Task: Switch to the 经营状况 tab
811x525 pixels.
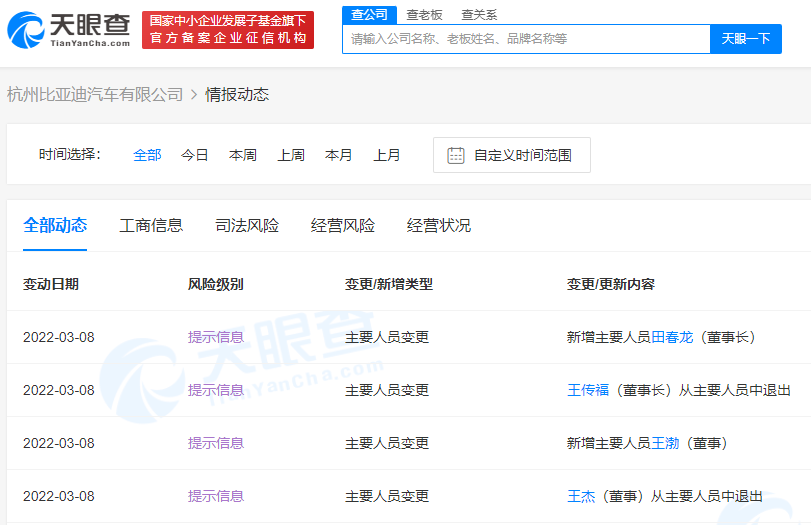Action: (x=439, y=226)
